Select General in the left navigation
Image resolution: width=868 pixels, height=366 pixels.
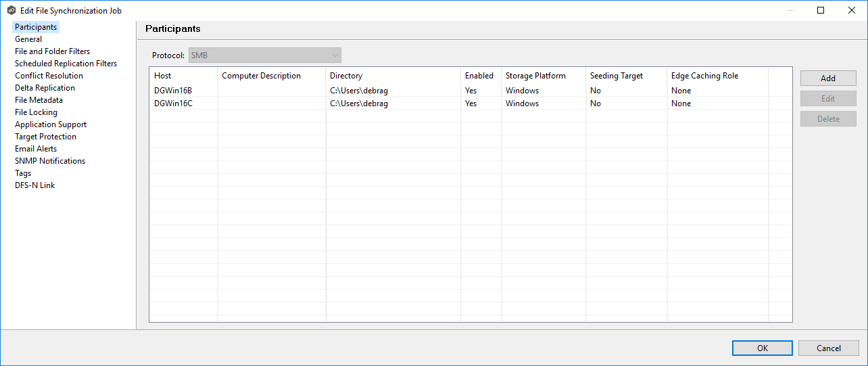pos(28,39)
